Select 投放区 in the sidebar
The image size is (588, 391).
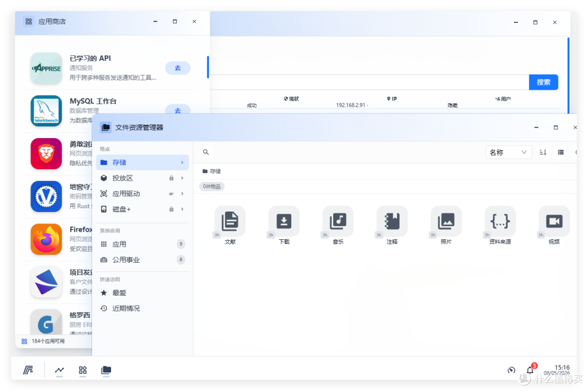pyautogui.click(x=143, y=178)
